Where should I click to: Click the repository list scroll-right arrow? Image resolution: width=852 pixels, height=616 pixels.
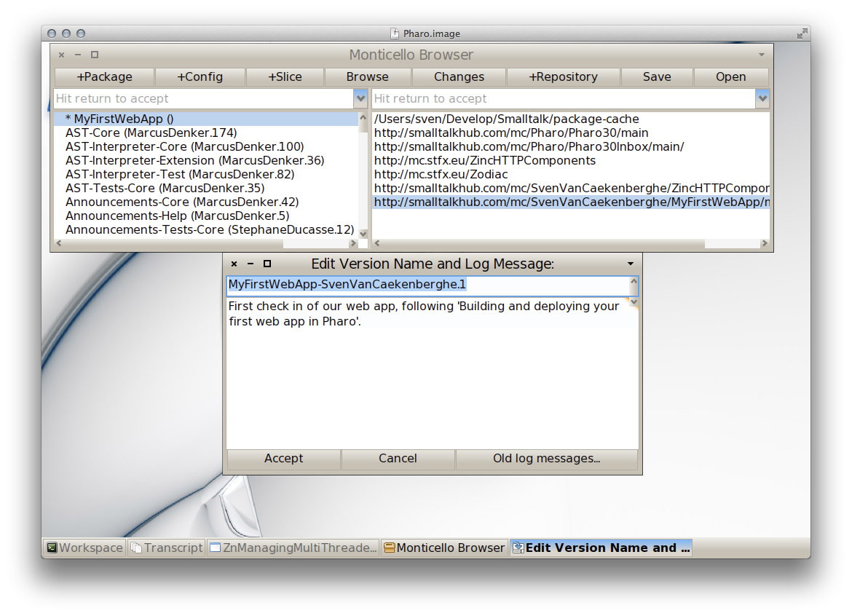[765, 243]
